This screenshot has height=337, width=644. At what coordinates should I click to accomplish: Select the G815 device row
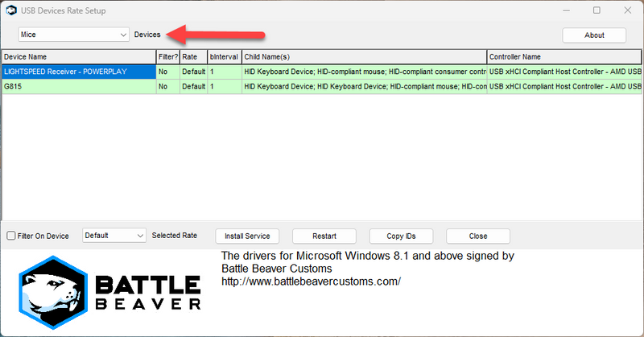pos(78,86)
